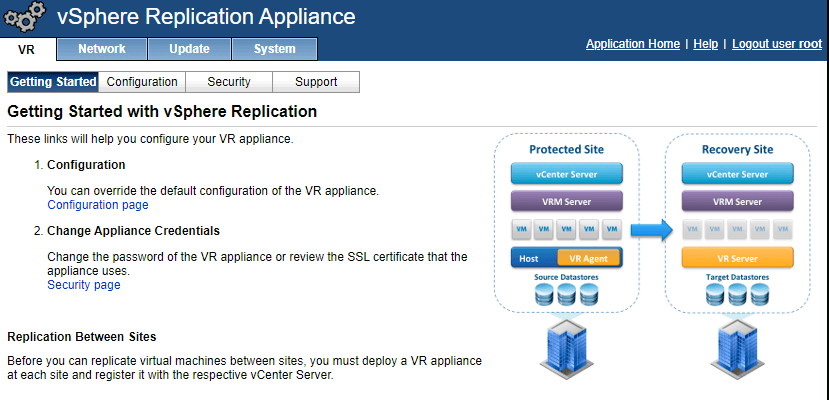Screen dimensions: 829x400
Task: Open the Configuration sub-tab
Action: pyautogui.click(x=142, y=82)
